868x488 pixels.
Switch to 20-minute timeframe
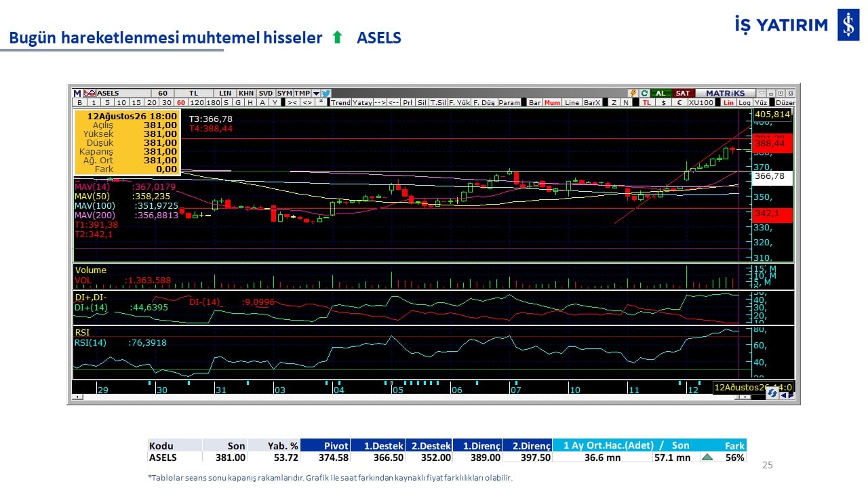[x=151, y=102]
